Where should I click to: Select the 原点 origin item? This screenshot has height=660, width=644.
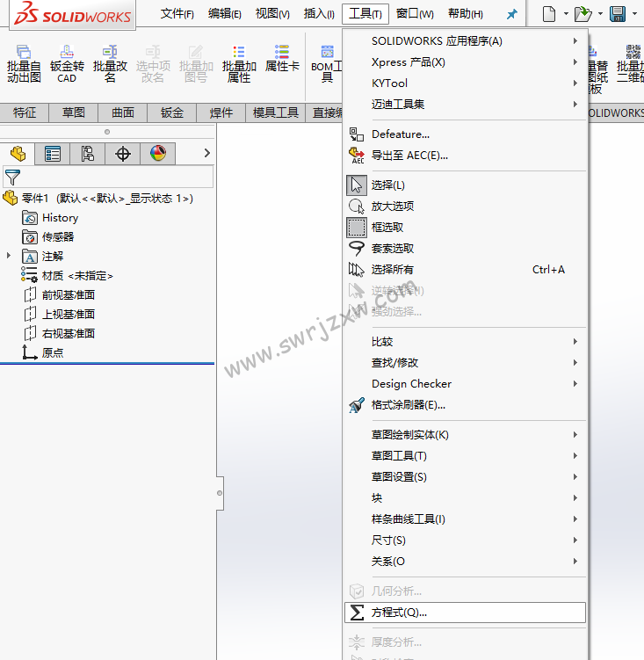(42, 352)
